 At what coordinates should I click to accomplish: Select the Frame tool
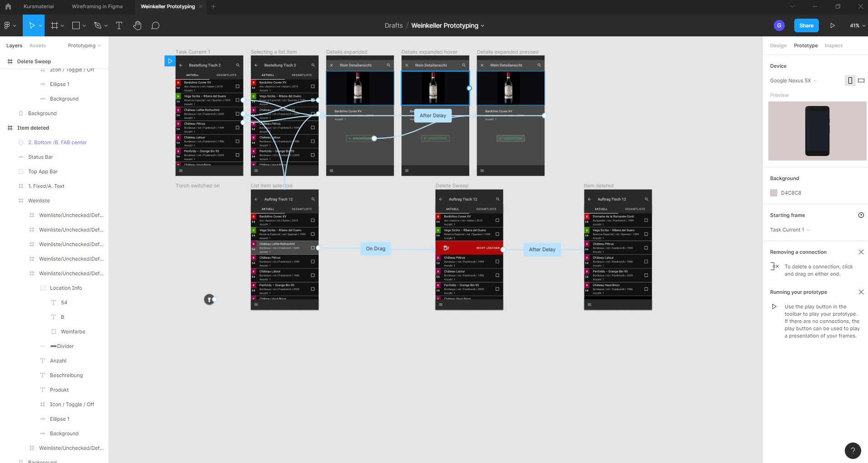[x=55, y=25]
